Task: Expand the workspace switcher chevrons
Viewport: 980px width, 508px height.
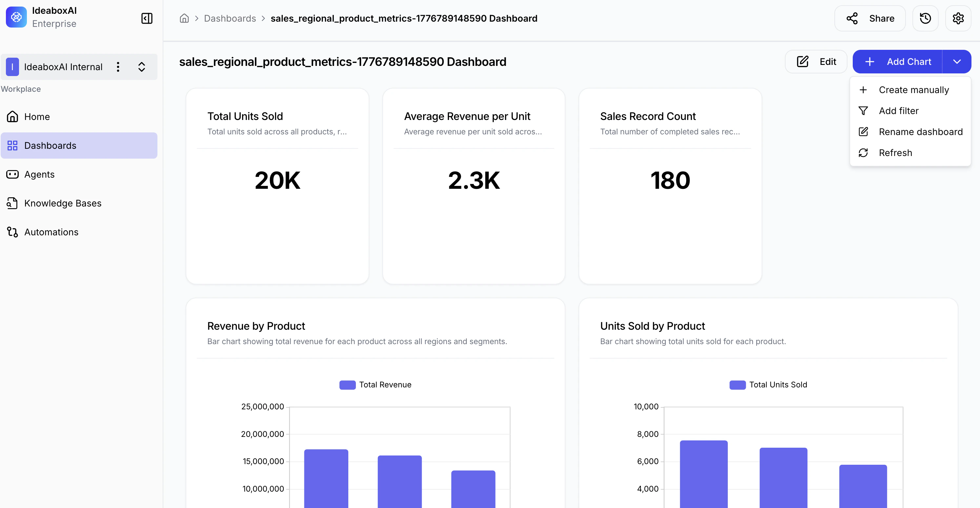Action: [x=141, y=67]
